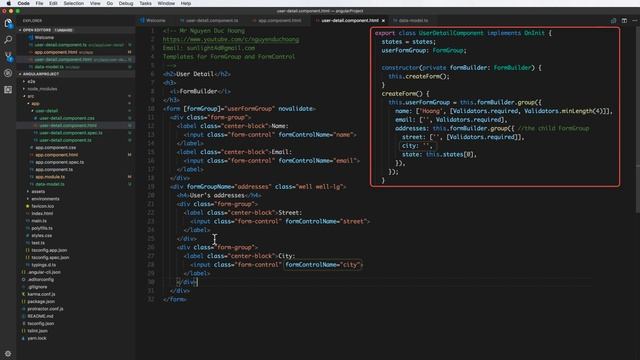The width and height of the screenshot is (640, 360).
Task: Open the Debug menu
Action: [126, 3]
